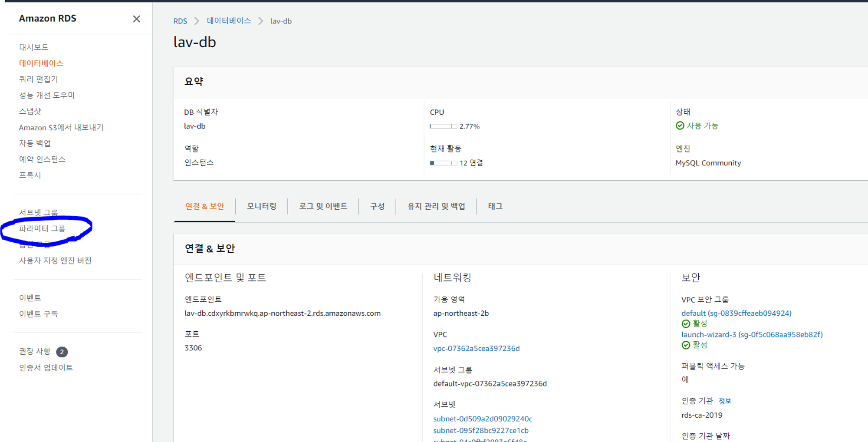Open 이벤트 구독 in the sidebar
868x442 pixels.
tap(39, 313)
